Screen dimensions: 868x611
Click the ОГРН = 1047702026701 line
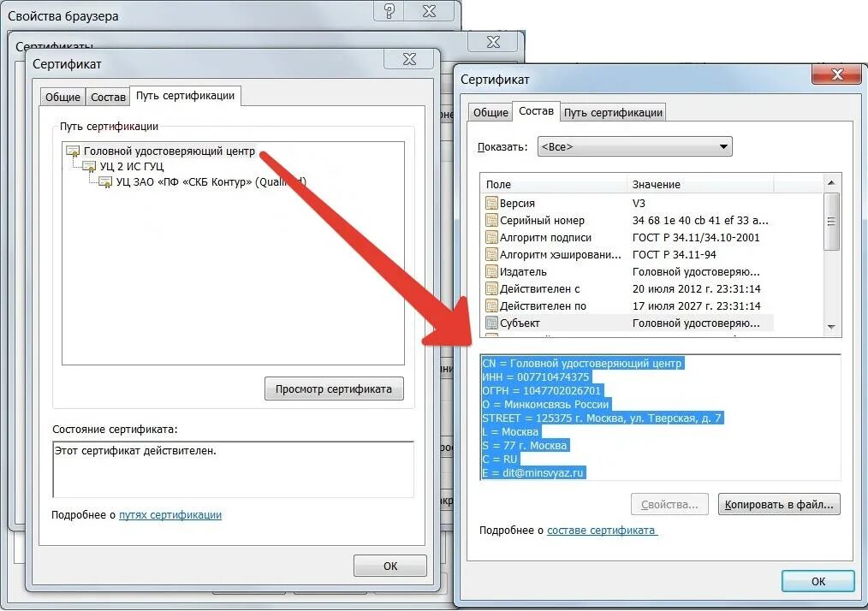point(541,391)
